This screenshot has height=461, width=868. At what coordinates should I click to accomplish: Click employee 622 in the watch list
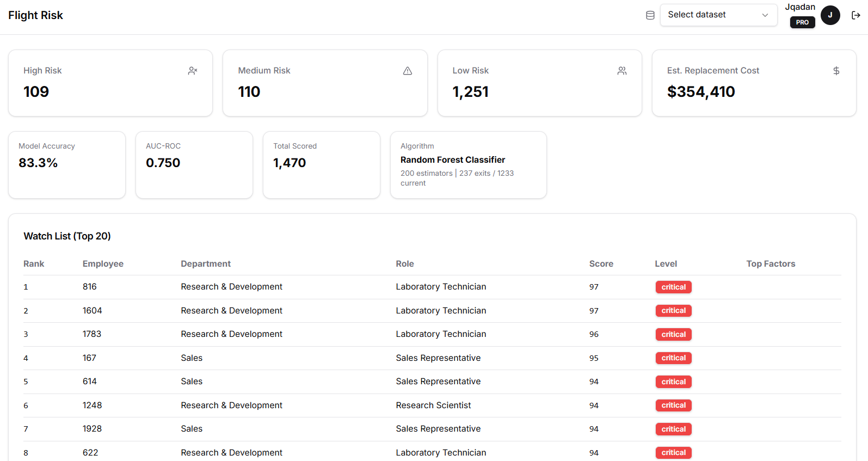coord(90,452)
